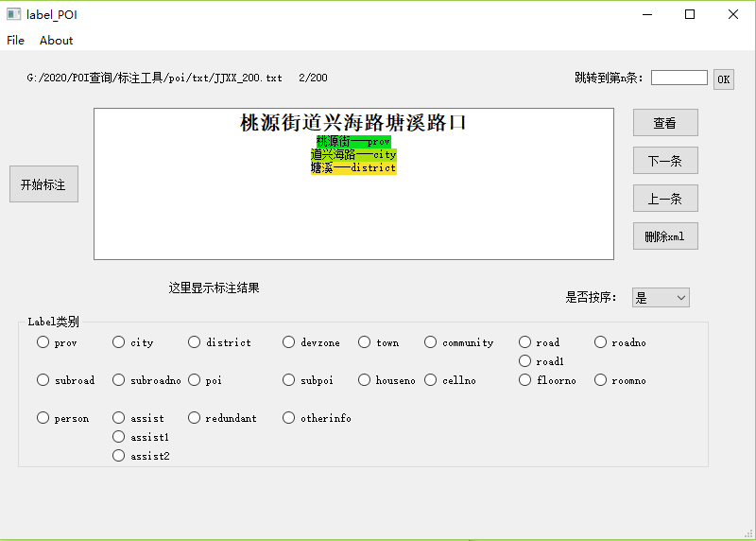Click the green 桃源街──prov annotation
Image resolution: width=756 pixels, height=541 pixels.
tap(353, 142)
